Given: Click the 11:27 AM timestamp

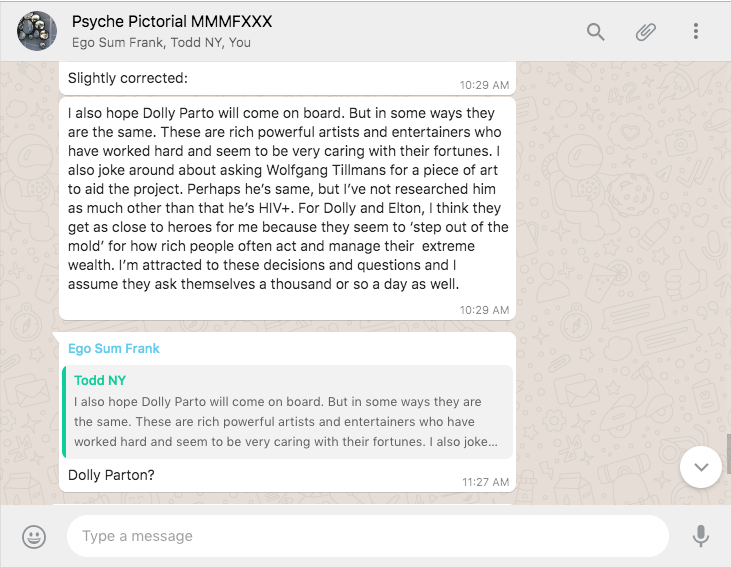Looking at the screenshot, I should 485,482.
